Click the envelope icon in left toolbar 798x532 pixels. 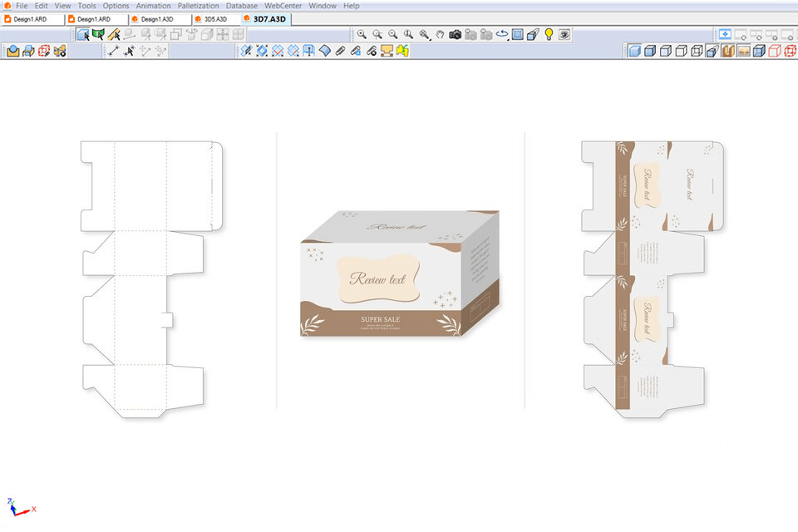[x=12, y=51]
